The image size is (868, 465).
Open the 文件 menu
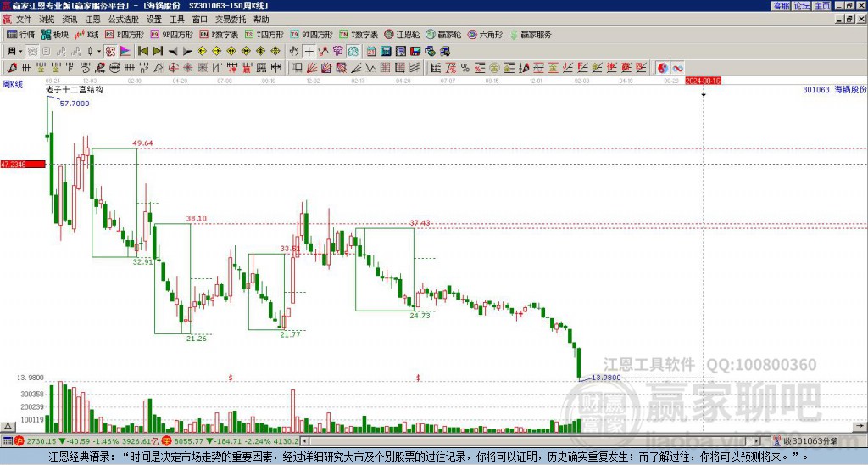[x=24, y=20]
